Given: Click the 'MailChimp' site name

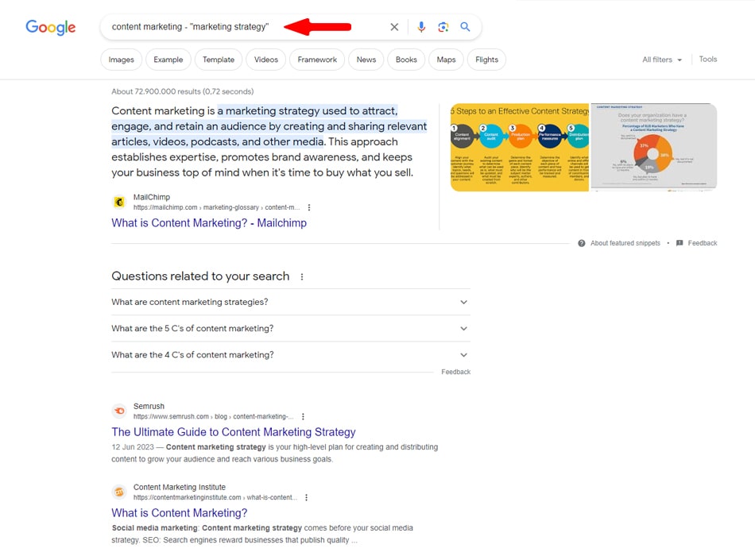Looking at the screenshot, I should point(152,197).
